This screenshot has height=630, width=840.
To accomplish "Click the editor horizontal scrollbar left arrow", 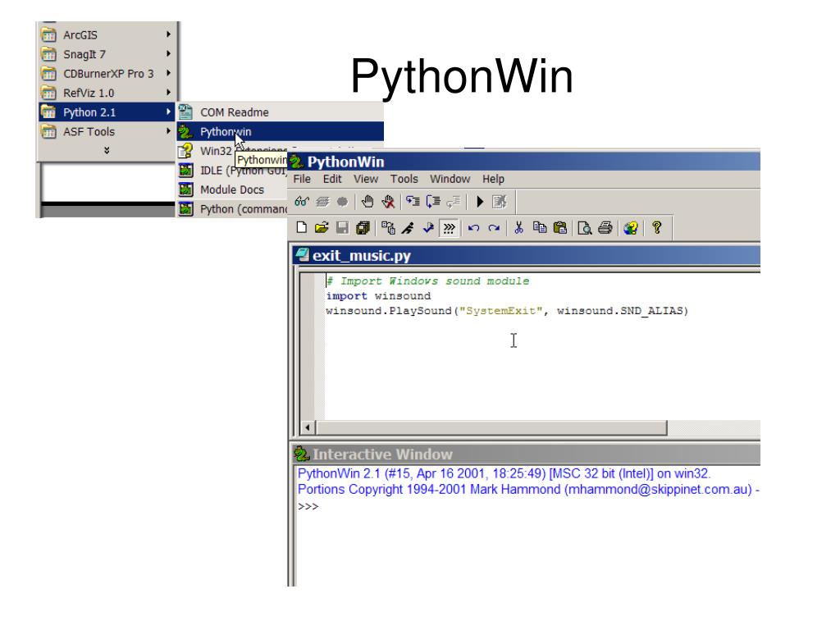I will (308, 427).
